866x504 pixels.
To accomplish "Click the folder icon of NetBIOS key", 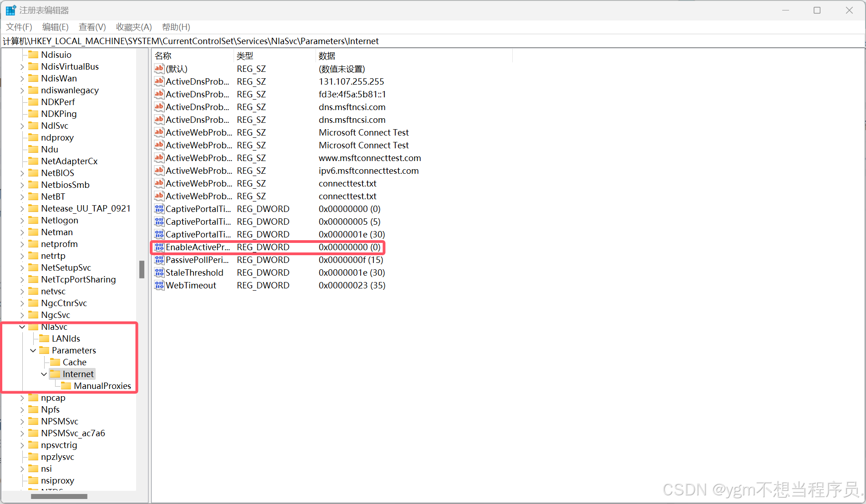I will [x=33, y=173].
